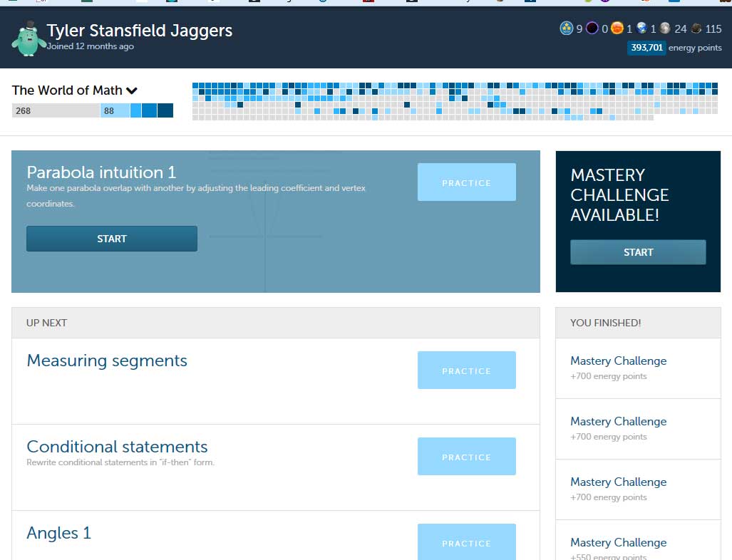Open the Mastery Challenge worth +550 energy points
Screen dimensions: 732x560
point(618,542)
